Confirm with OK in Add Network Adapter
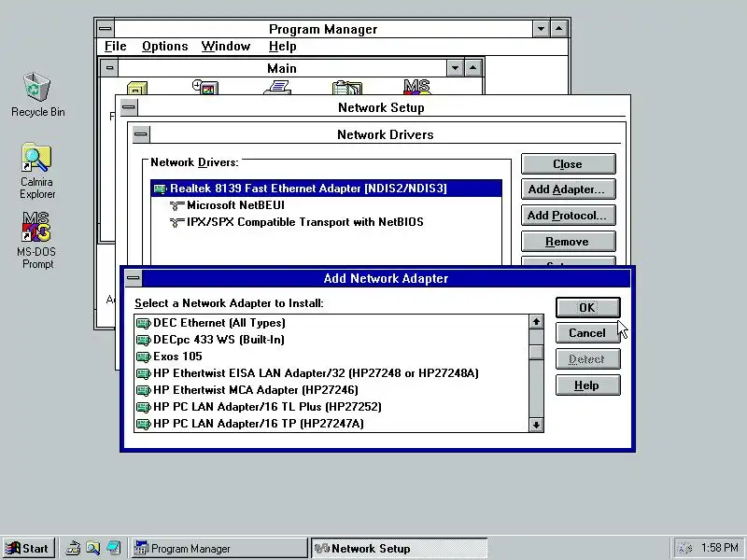Image resolution: width=747 pixels, height=560 pixels. point(588,308)
